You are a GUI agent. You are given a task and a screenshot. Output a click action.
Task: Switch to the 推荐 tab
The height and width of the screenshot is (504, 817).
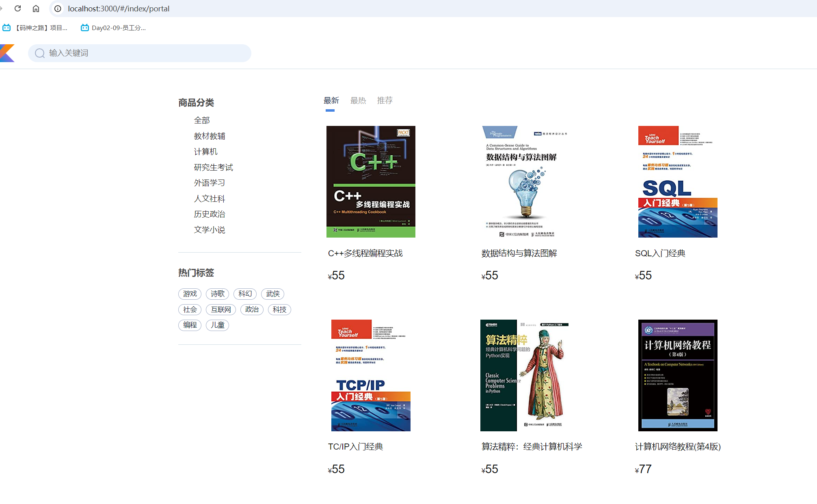tap(385, 100)
